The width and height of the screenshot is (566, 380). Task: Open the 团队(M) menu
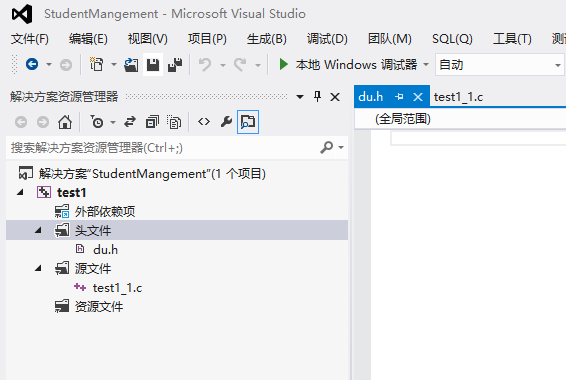pyautogui.click(x=389, y=39)
